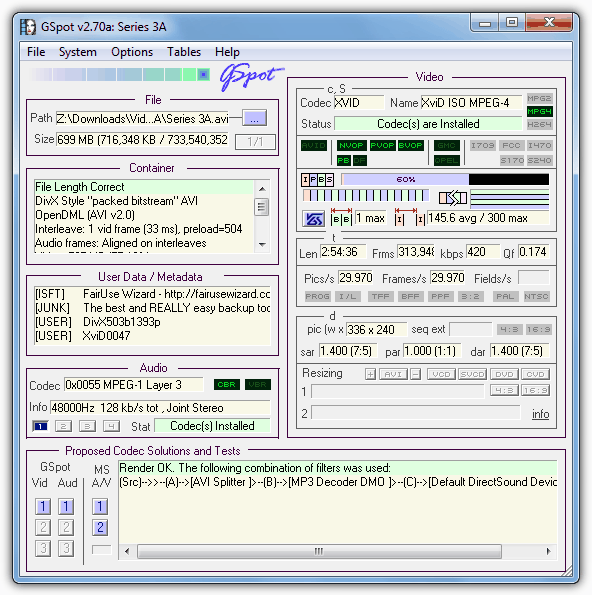592x595 pixels.
Task: Click GSpot Aud test button 1
Action: tap(66, 506)
